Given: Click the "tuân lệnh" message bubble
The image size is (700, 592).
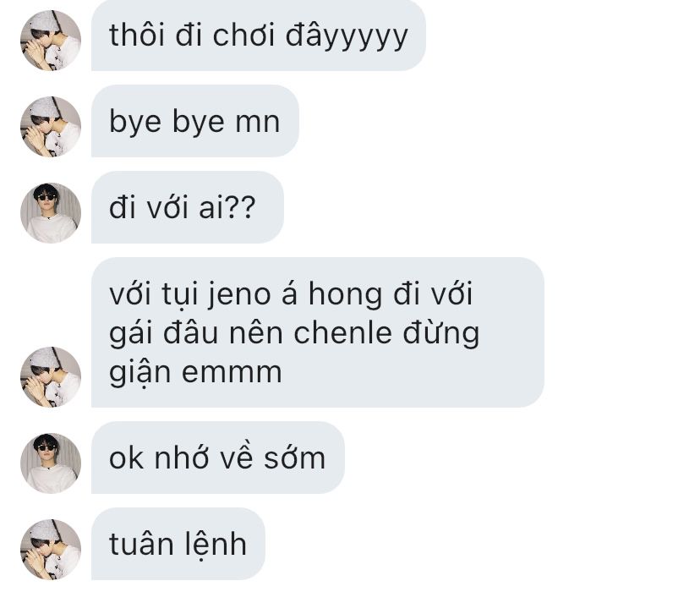Looking at the screenshot, I should click(x=178, y=544).
